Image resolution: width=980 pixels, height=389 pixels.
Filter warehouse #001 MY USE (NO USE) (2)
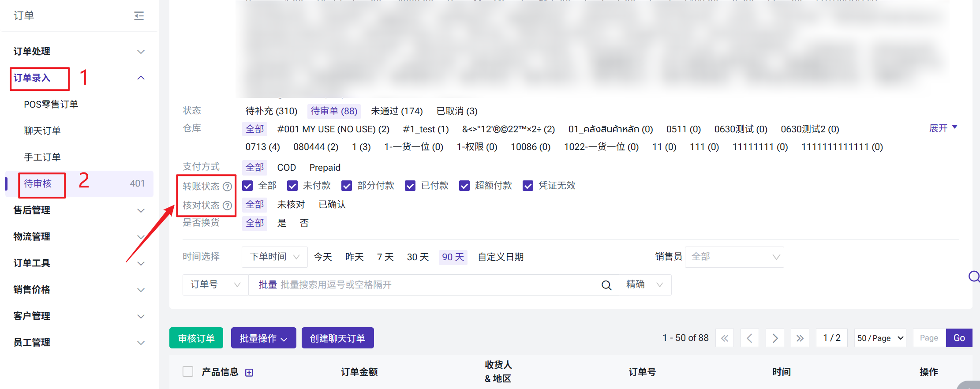pos(333,129)
